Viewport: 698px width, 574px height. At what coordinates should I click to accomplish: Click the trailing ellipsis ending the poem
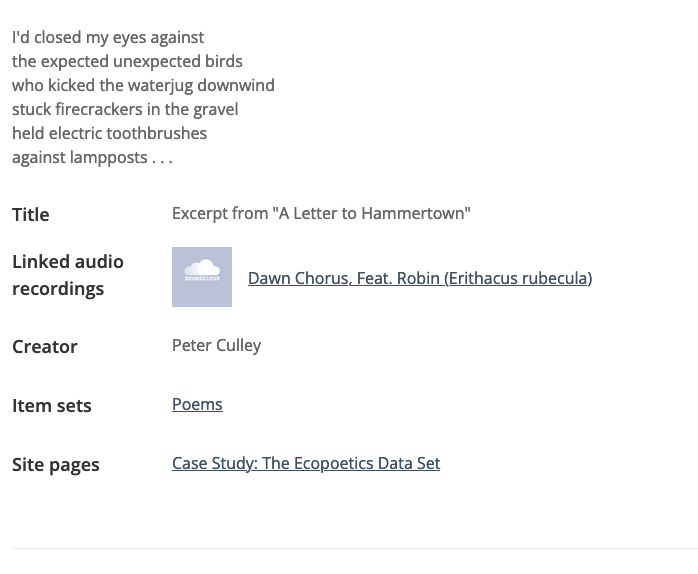(163, 158)
